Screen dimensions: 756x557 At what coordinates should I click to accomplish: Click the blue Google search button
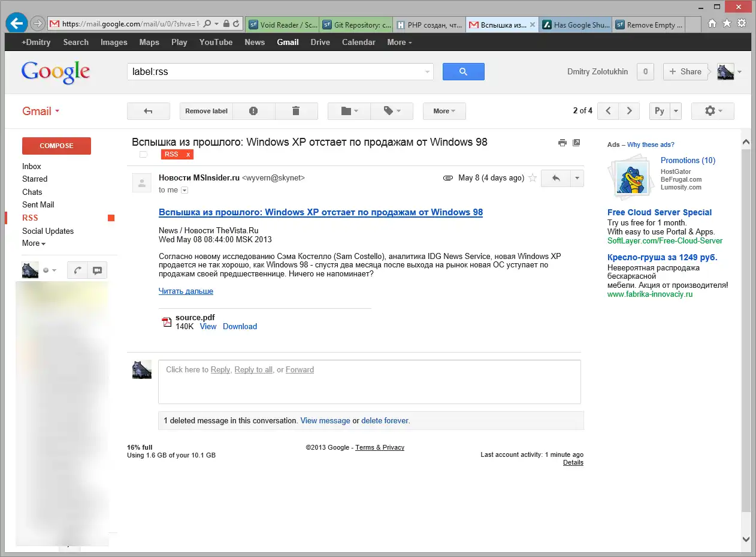pos(463,71)
